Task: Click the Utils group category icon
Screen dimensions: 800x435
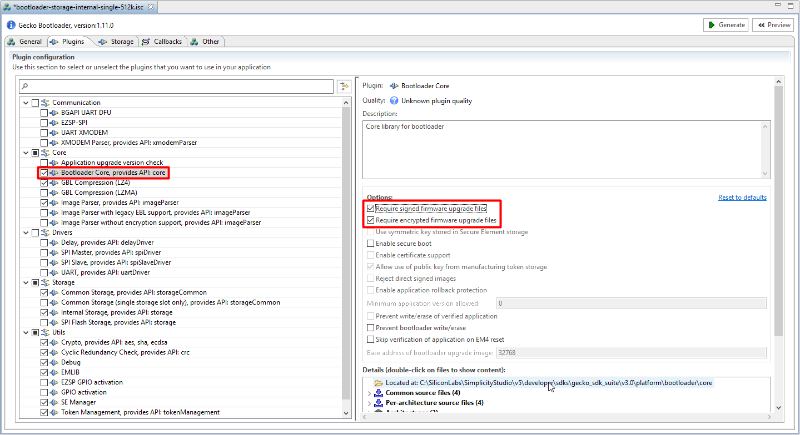Action: coord(45,332)
